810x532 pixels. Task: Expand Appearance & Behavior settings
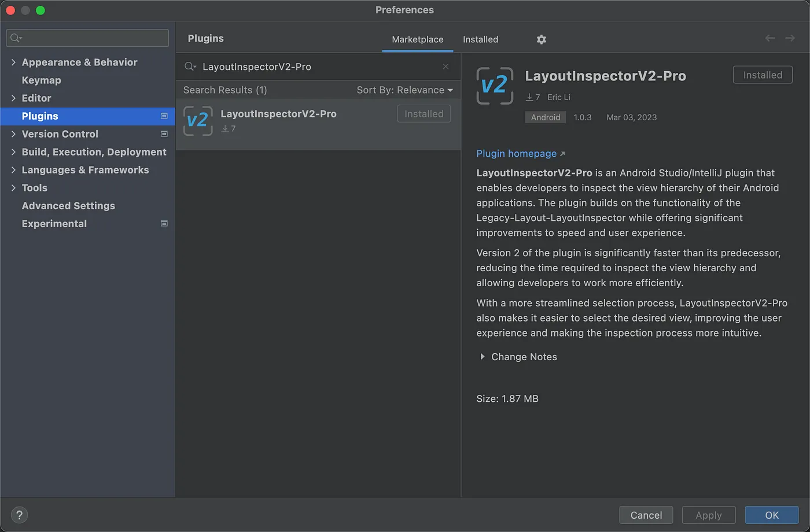point(13,62)
